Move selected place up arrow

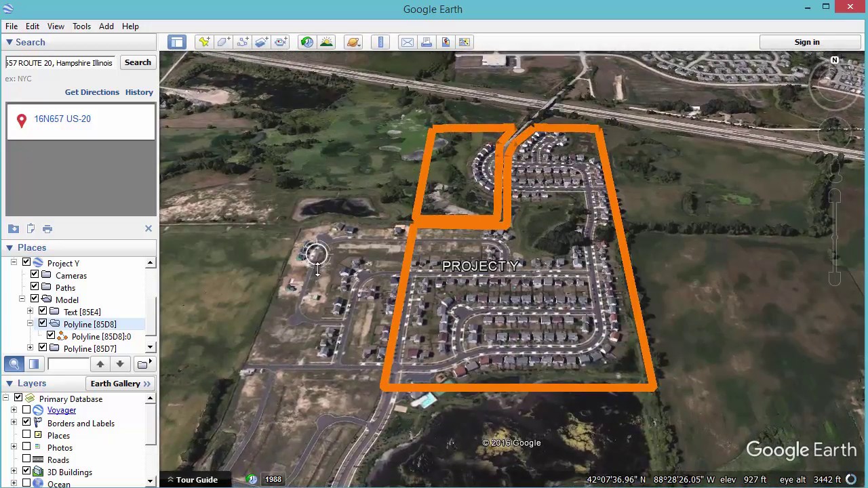point(100,364)
